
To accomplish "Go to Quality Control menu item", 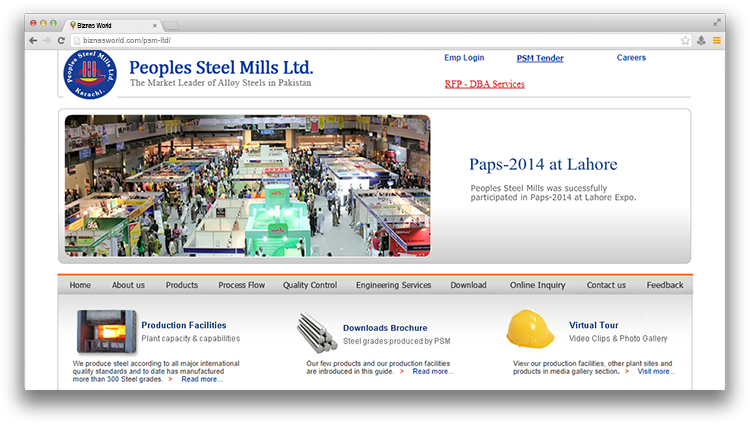I will (x=310, y=285).
